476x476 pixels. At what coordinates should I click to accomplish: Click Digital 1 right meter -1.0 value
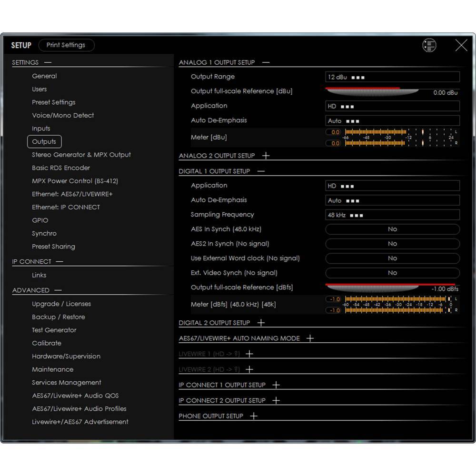333,310
